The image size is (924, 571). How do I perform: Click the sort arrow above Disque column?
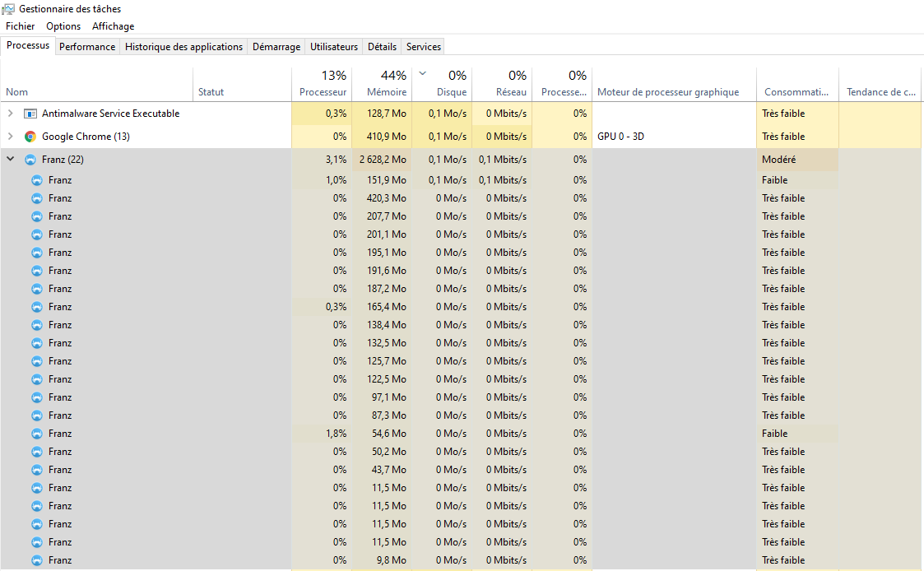pyautogui.click(x=423, y=74)
